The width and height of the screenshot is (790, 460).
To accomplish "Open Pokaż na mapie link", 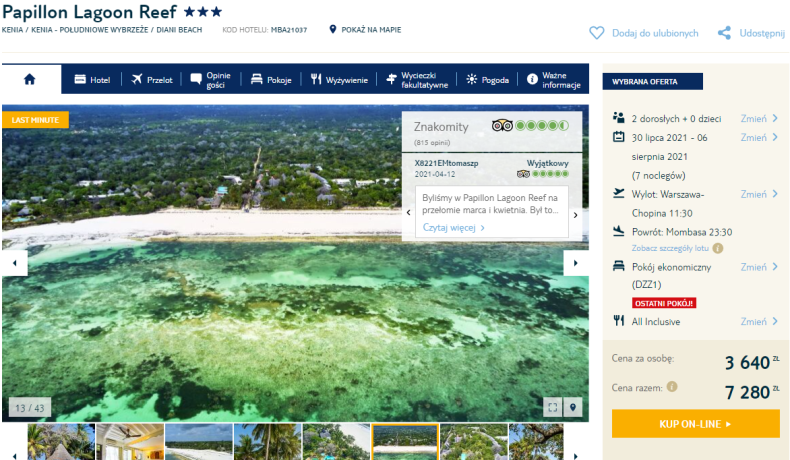I will (x=371, y=30).
